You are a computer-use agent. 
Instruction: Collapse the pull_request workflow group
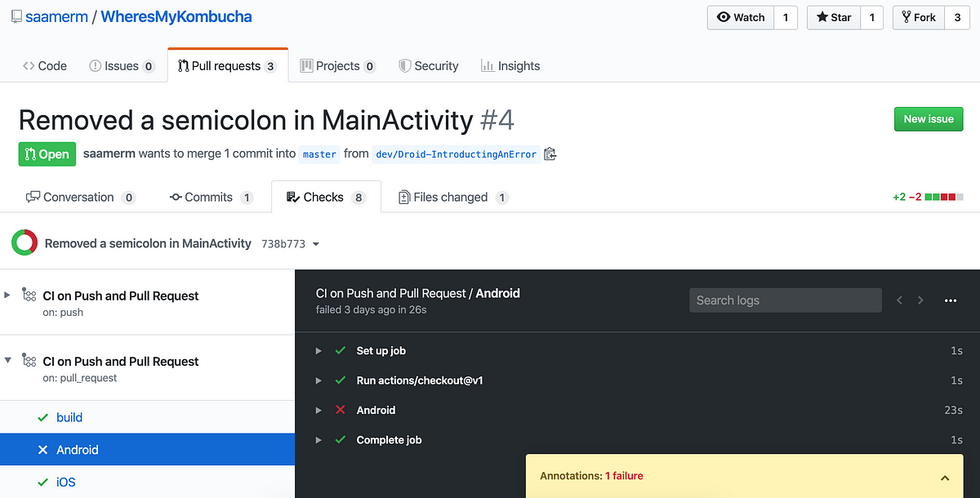coord(8,360)
